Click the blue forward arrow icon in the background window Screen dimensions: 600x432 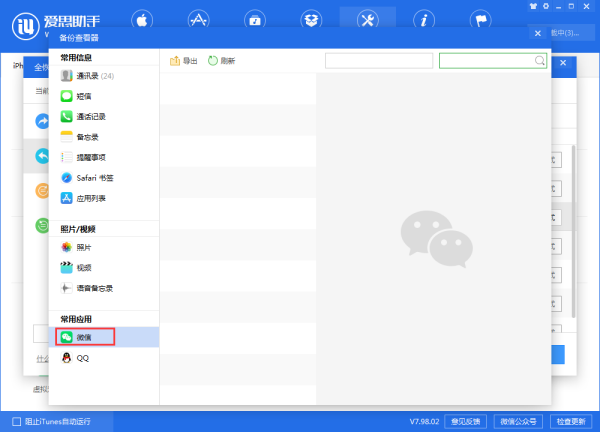click(42, 121)
